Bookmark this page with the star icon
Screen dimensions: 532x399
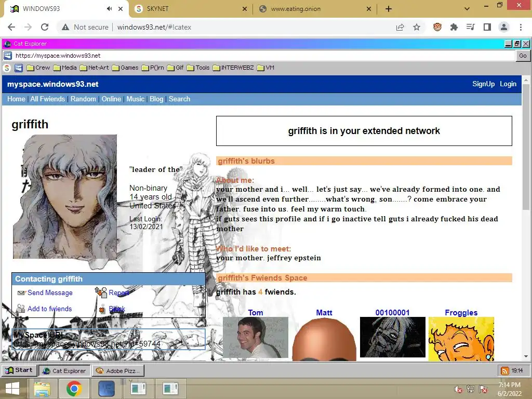pyautogui.click(x=417, y=28)
